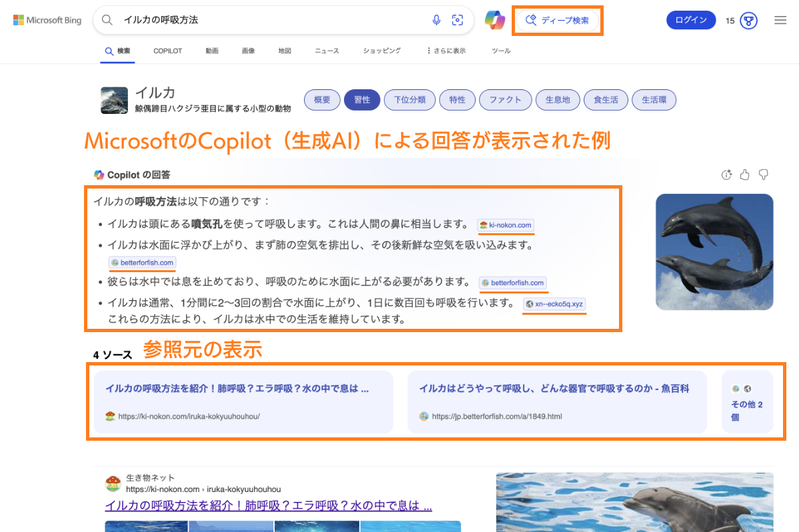Click the two dolphins jumping image

[714, 252]
